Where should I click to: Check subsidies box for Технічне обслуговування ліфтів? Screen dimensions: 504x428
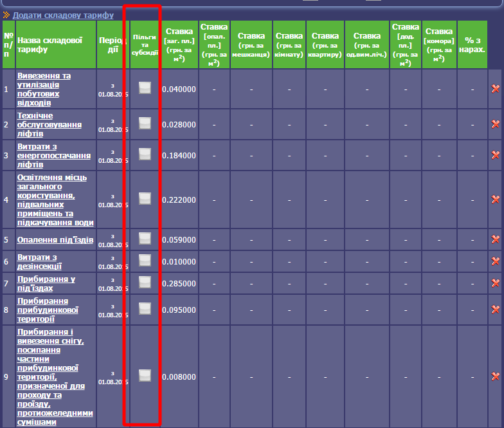(145, 124)
